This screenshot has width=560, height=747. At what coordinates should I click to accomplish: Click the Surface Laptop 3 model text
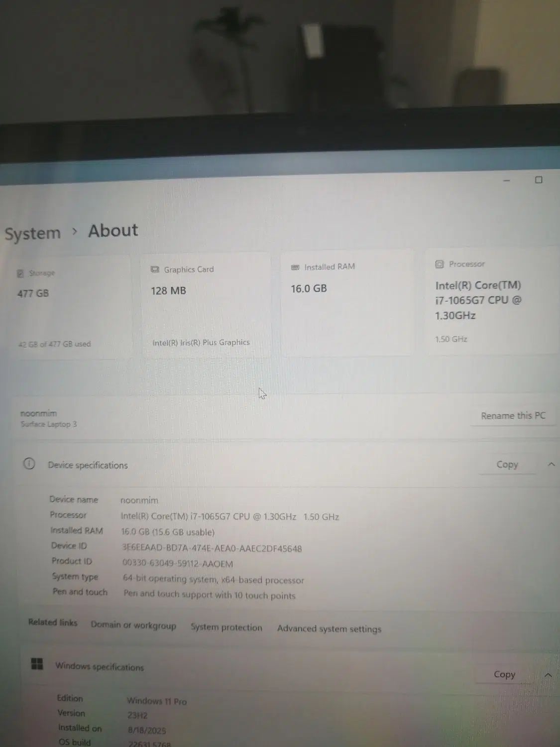pyautogui.click(x=49, y=424)
